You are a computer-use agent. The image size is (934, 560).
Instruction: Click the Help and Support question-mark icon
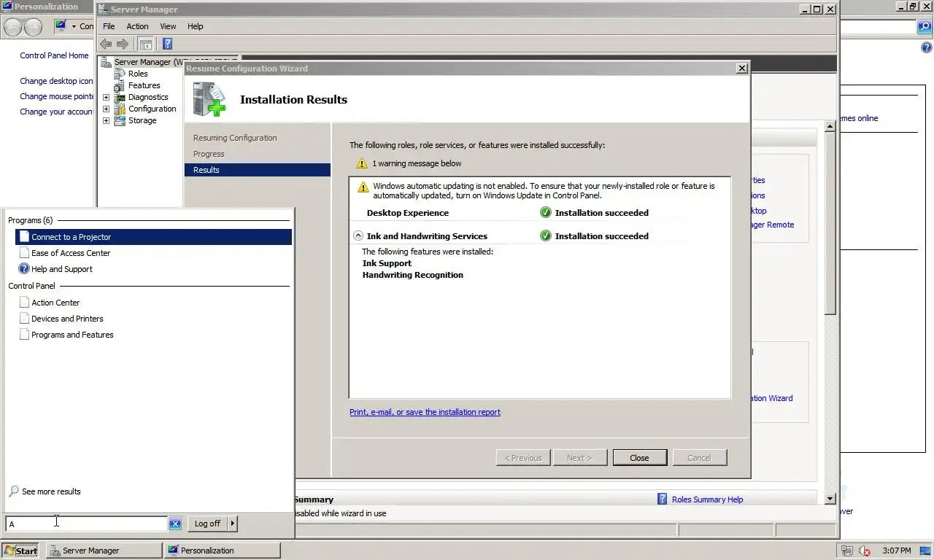pyautogui.click(x=24, y=269)
